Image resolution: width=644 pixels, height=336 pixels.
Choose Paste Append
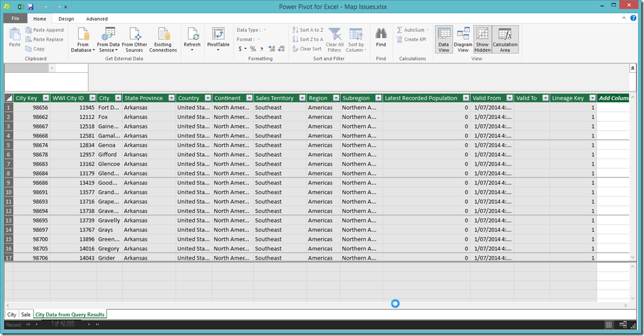tap(44, 30)
